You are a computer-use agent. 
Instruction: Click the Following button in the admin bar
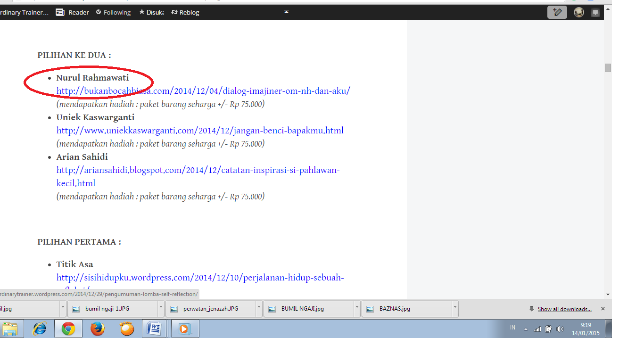coord(113,12)
